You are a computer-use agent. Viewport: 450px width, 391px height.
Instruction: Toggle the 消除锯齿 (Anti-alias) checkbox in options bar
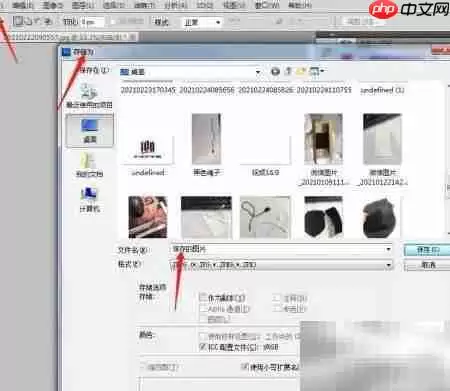(113, 21)
